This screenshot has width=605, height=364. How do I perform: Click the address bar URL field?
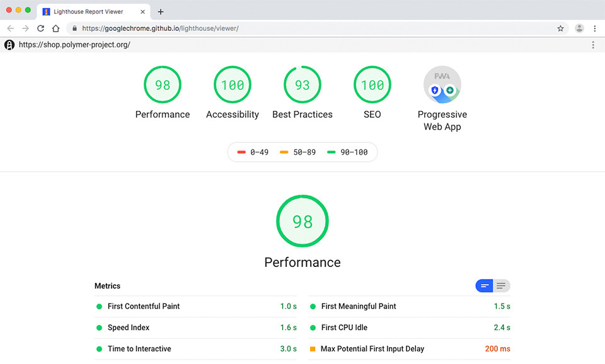pyautogui.click(x=315, y=28)
